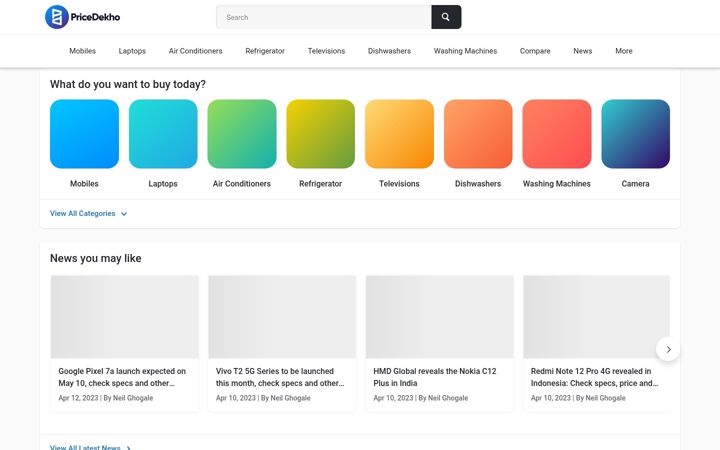Open the Laptops menu item

pos(132,51)
